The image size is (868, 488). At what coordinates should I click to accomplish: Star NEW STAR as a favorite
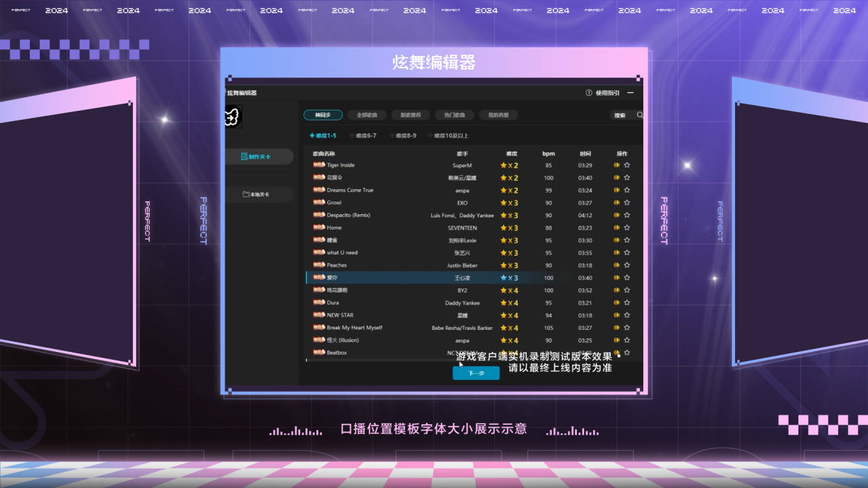[x=626, y=315]
